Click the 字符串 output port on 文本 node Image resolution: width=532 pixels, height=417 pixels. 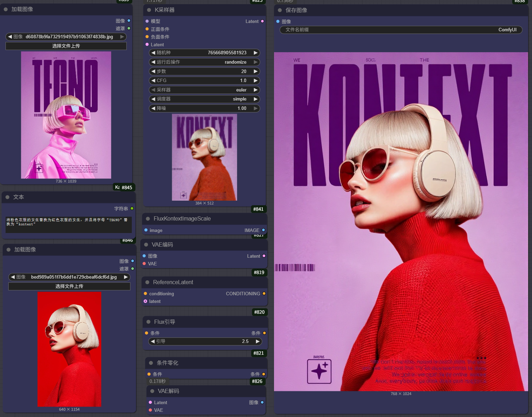pyautogui.click(x=132, y=209)
